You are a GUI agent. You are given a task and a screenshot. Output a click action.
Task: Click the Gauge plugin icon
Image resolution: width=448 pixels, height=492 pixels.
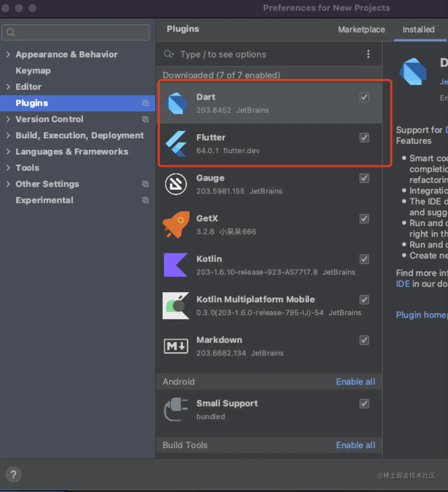pyautogui.click(x=176, y=184)
